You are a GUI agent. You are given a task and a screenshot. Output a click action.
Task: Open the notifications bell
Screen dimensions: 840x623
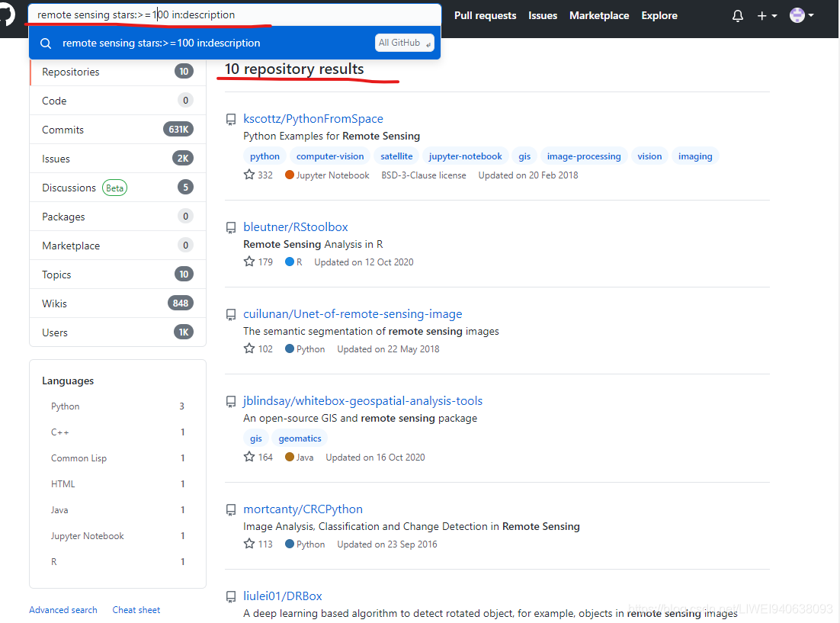[x=737, y=15]
